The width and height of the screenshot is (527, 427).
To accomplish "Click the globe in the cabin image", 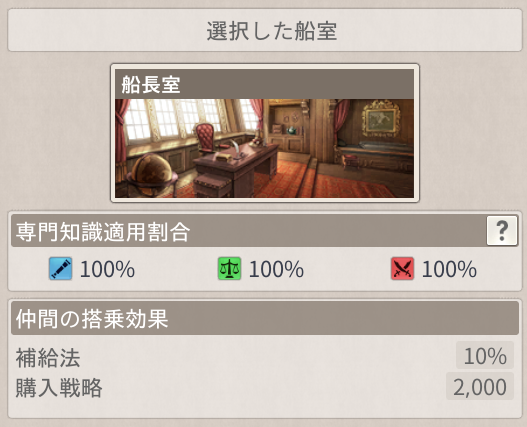I will [152, 173].
